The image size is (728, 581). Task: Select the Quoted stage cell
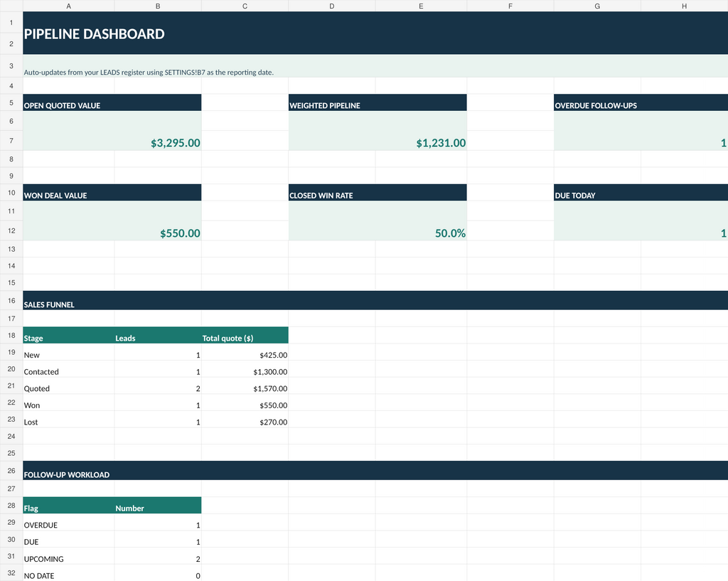click(x=69, y=385)
